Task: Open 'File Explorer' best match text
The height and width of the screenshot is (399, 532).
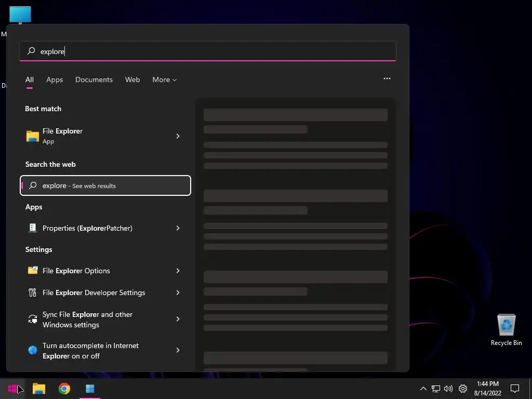Action: click(62, 131)
